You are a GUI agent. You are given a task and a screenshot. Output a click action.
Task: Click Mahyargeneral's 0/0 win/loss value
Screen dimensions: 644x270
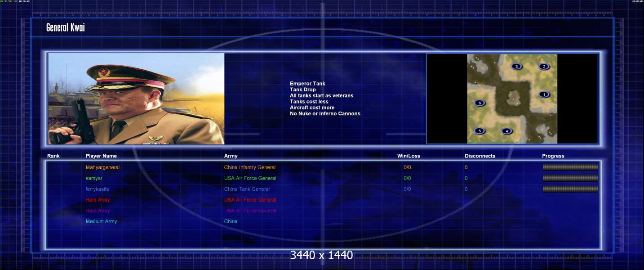407,167
